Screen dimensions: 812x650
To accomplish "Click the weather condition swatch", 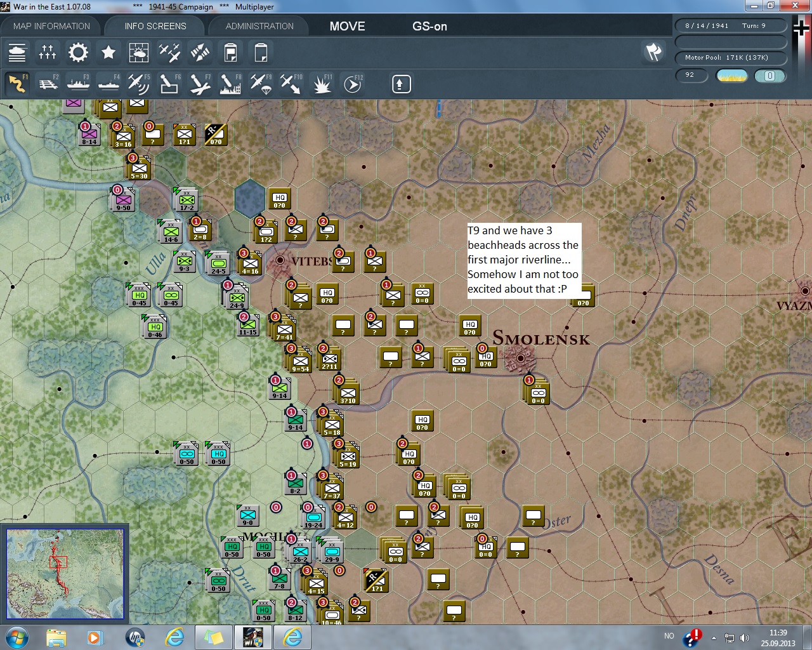I will pyautogui.click(x=731, y=76).
